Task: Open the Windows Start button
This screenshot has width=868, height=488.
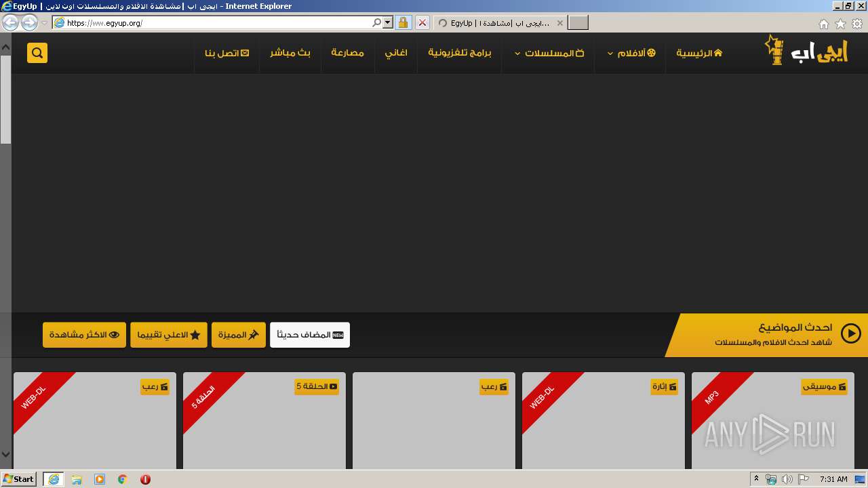Action: (x=18, y=479)
